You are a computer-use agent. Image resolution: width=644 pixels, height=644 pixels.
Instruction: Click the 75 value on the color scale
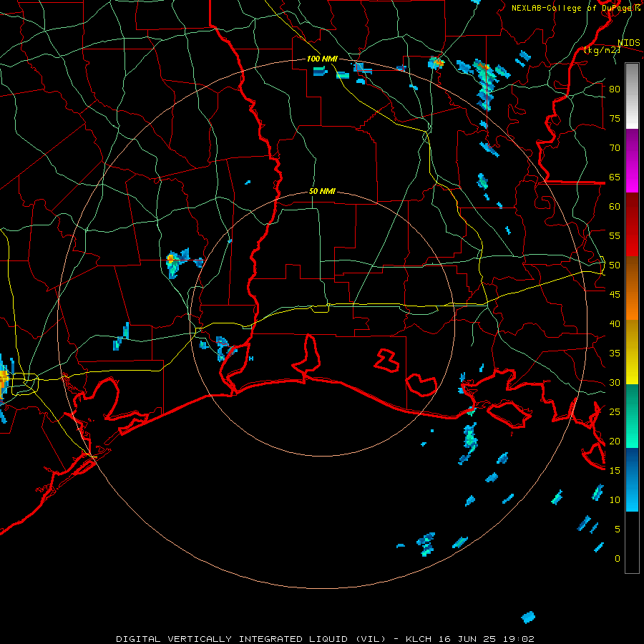pyautogui.click(x=615, y=119)
